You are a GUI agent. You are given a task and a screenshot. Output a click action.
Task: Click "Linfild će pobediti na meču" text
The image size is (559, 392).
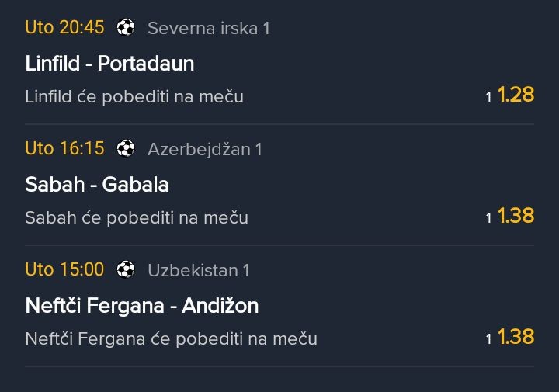pos(134,97)
